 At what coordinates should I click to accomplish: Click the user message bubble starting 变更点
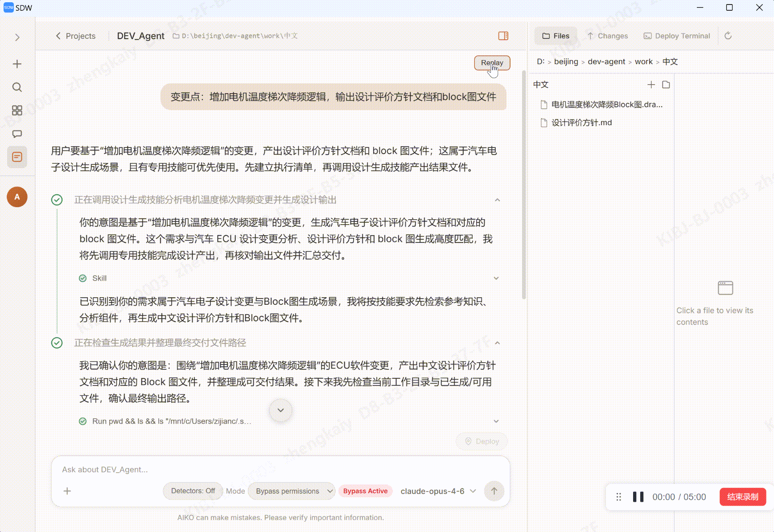(x=333, y=97)
